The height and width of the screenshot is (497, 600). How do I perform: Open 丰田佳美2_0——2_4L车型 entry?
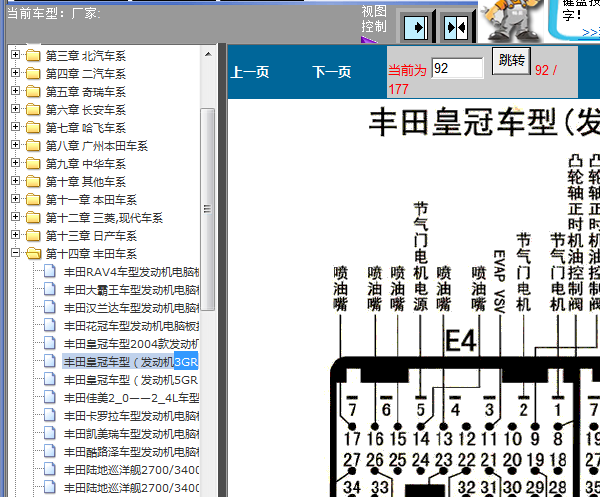tap(131, 398)
